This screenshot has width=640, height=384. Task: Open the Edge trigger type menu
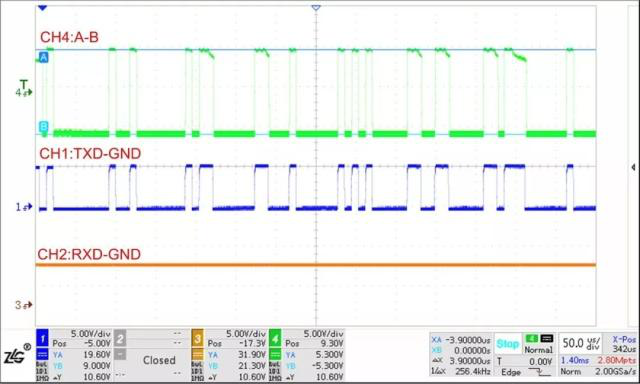511,372
